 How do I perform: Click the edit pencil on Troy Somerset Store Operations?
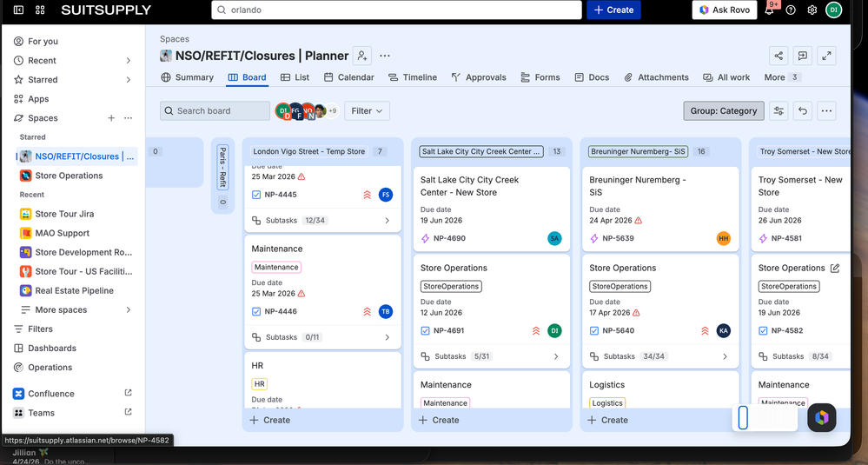835,268
